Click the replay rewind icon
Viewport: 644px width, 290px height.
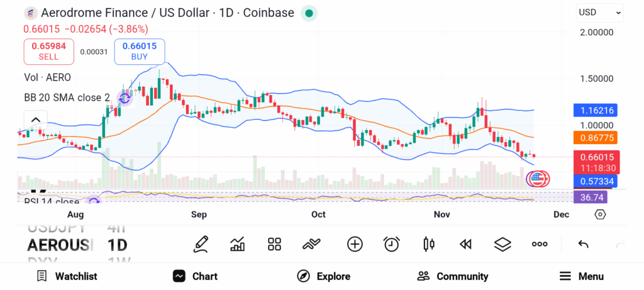click(x=465, y=244)
